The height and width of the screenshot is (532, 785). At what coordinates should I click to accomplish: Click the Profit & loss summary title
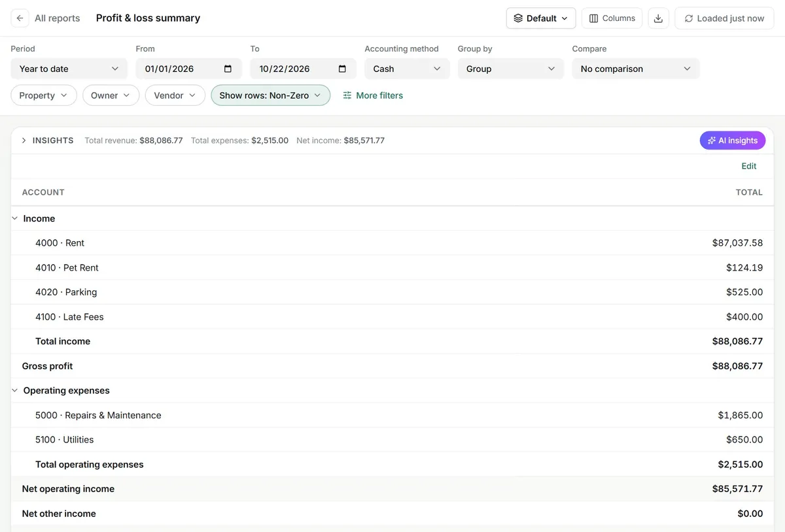[148, 18]
